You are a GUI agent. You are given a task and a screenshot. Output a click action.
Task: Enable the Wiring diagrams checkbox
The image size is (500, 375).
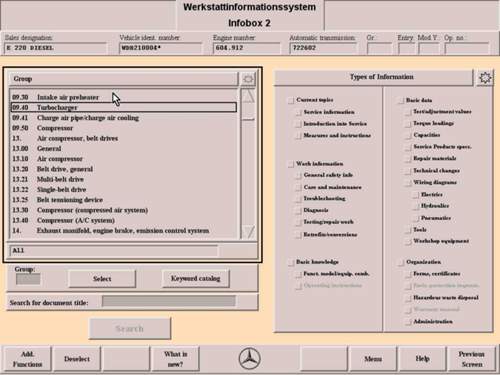coord(408,183)
